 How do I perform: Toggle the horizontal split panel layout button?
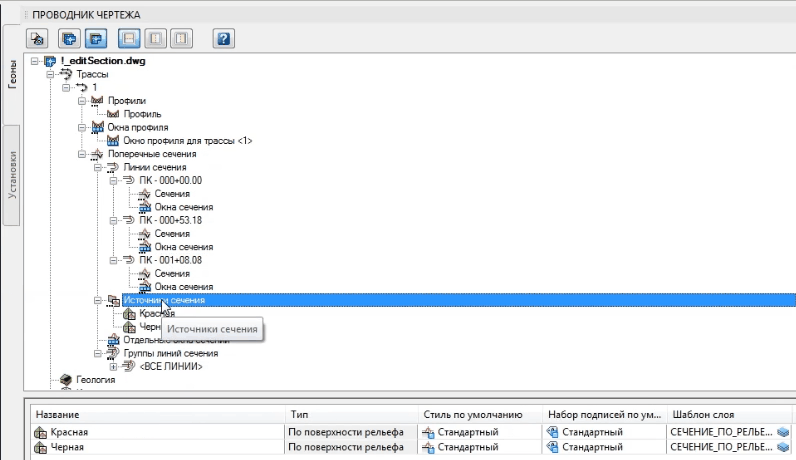[x=129, y=39]
